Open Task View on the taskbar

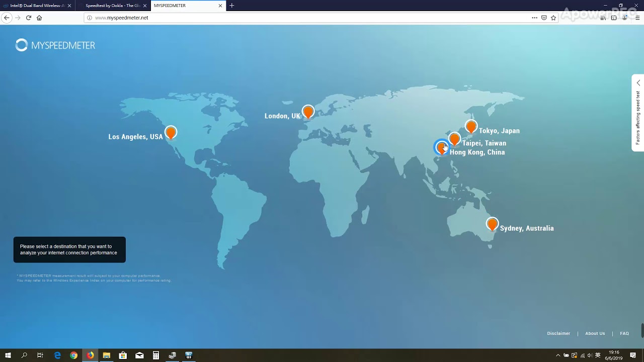(x=40, y=355)
